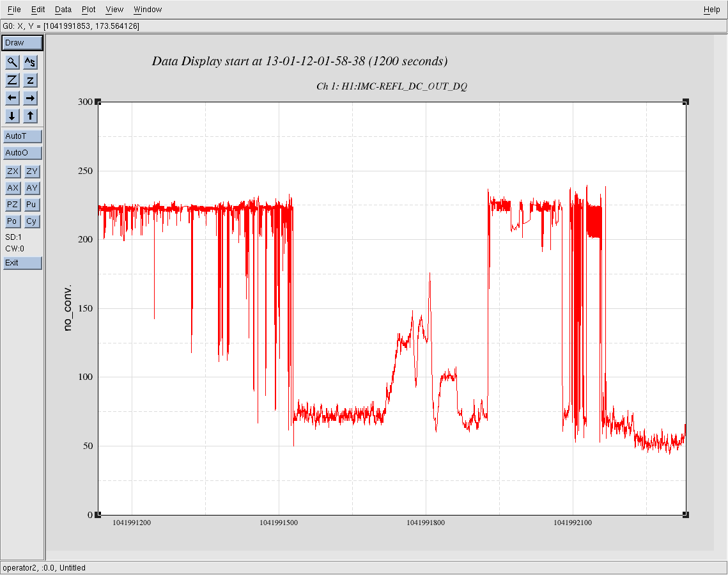The width and height of the screenshot is (728, 575).
Task: Click the SD:1 status text
Action: click(x=13, y=237)
